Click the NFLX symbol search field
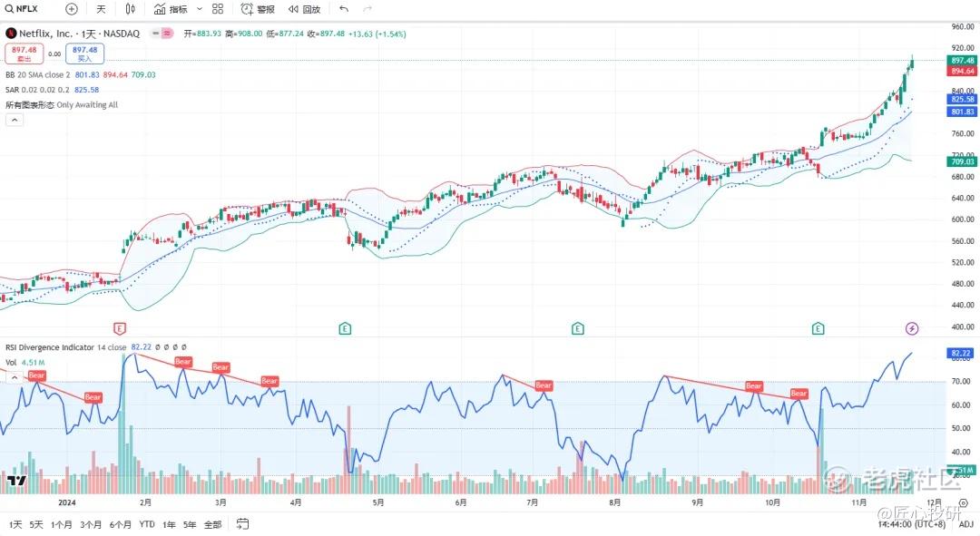This screenshot has width=980, height=536. [27, 9]
